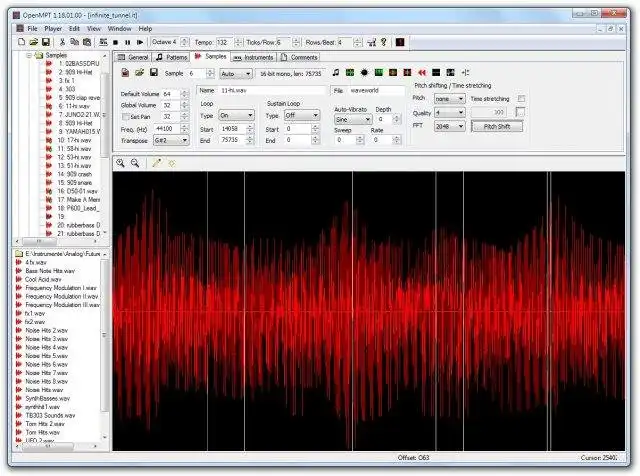Click the Save disk icon in main toolbar
Screen dimensions: 640x476
[46, 42]
